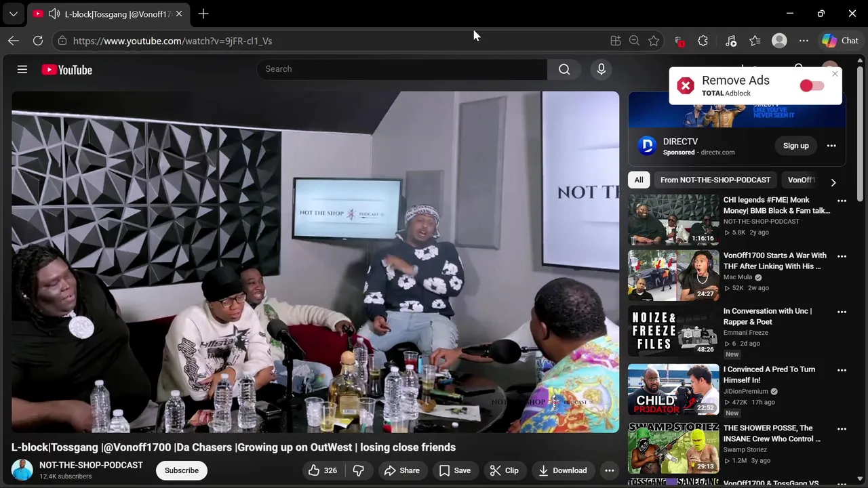Open options menu for DIRECTV ad
Viewport: 868px width, 488px height.
831,146
